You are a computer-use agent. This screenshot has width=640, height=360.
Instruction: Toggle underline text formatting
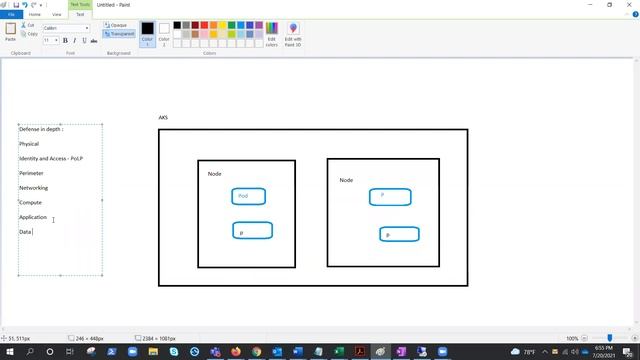pyautogui.click(x=84, y=40)
